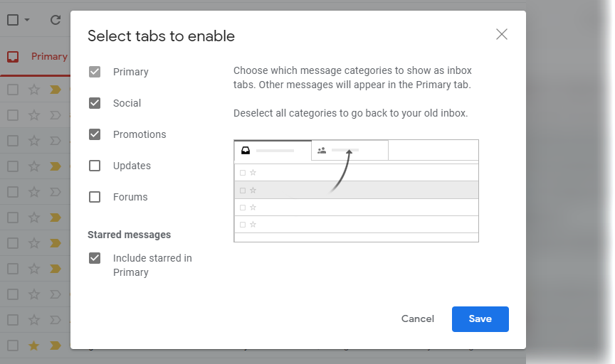The height and width of the screenshot is (364, 615).
Task: Tick the select-all checkbox in toolbar
Action: click(13, 20)
